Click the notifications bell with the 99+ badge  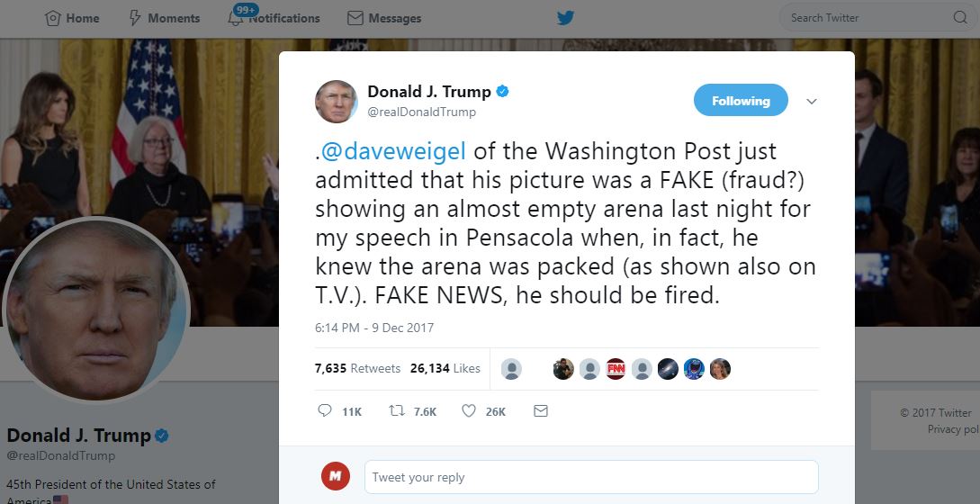pyautogui.click(x=236, y=18)
